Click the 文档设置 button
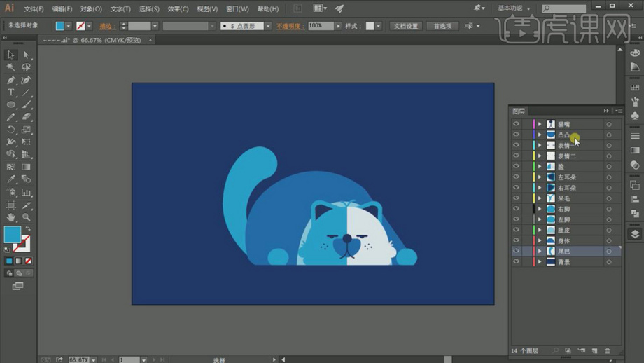 (405, 26)
